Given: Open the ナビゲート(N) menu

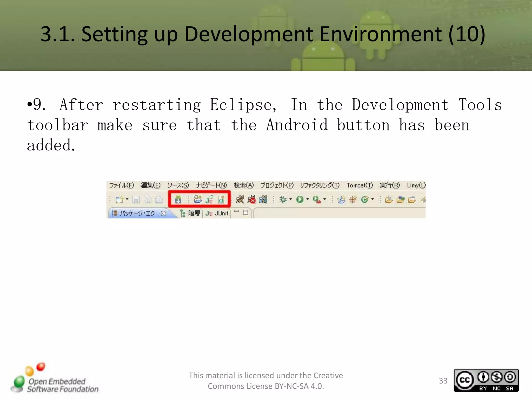Looking at the screenshot, I should pos(211,185).
